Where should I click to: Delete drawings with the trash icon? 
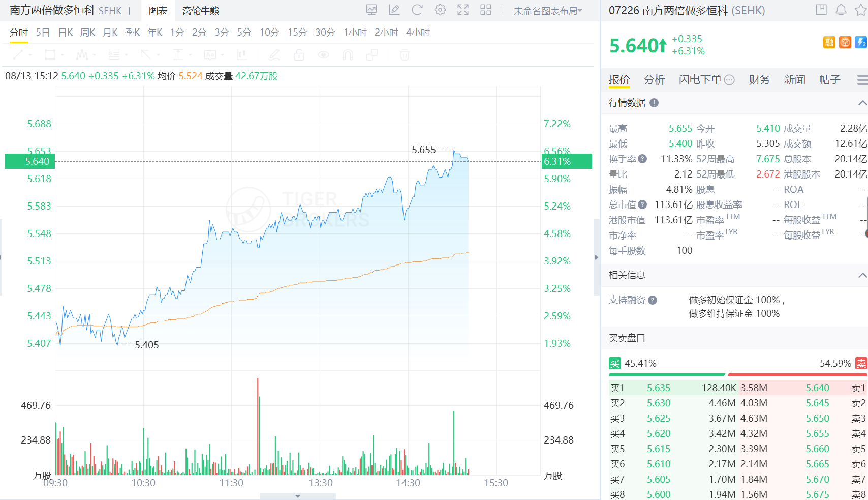pos(405,54)
